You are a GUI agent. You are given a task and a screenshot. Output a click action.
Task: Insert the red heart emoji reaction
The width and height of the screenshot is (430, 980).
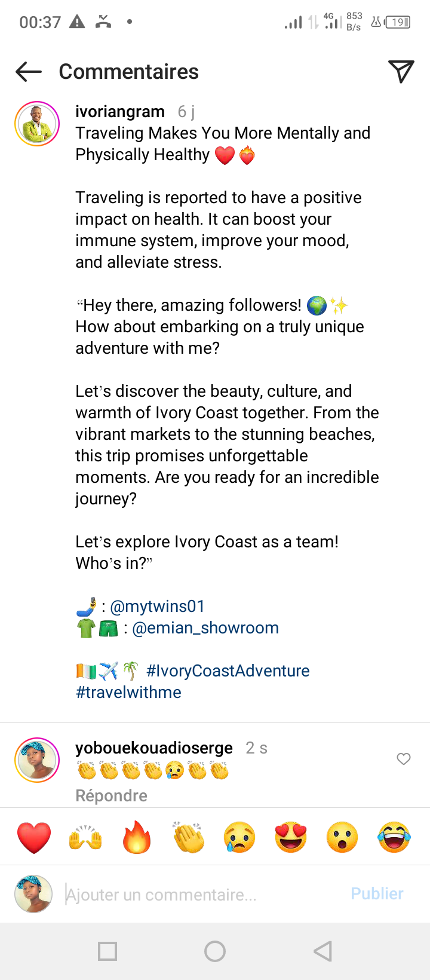(34, 837)
